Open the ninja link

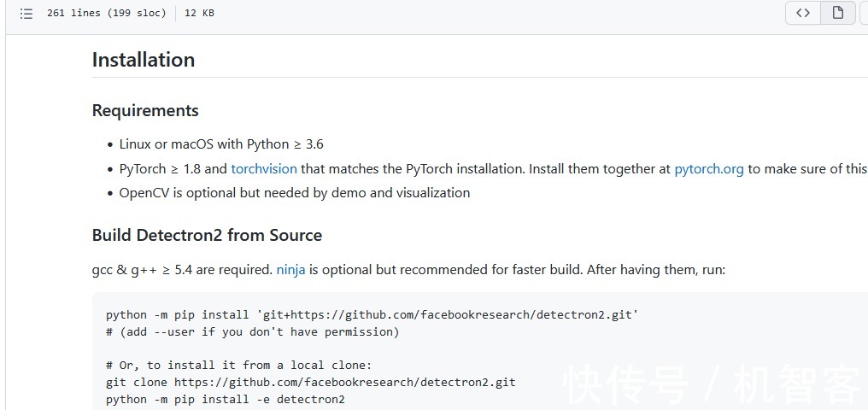[290, 270]
